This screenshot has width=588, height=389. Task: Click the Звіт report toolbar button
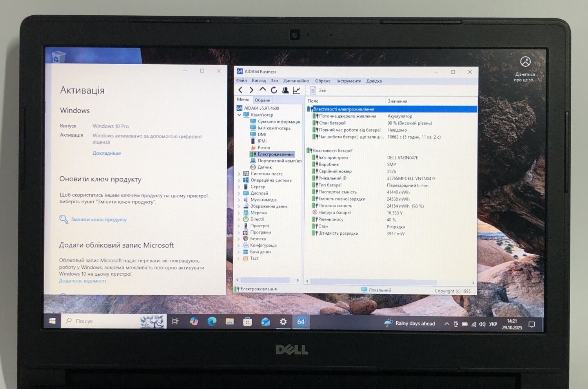pos(318,90)
